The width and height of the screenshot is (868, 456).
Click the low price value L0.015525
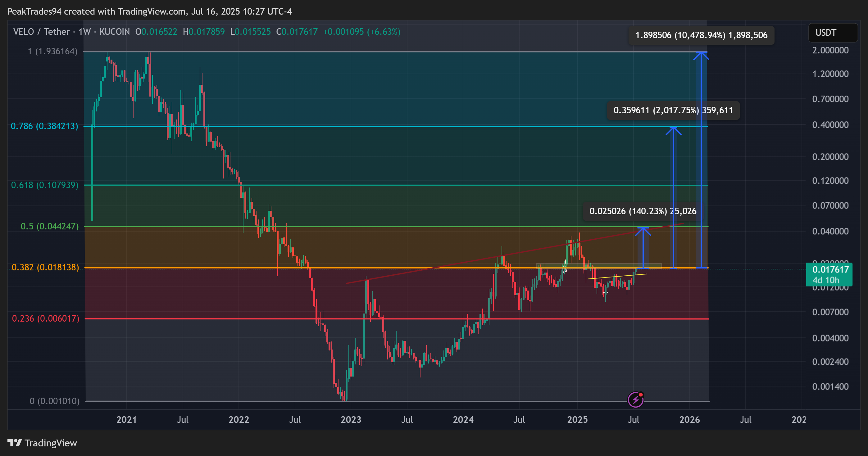pyautogui.click(x=250, y=32)
